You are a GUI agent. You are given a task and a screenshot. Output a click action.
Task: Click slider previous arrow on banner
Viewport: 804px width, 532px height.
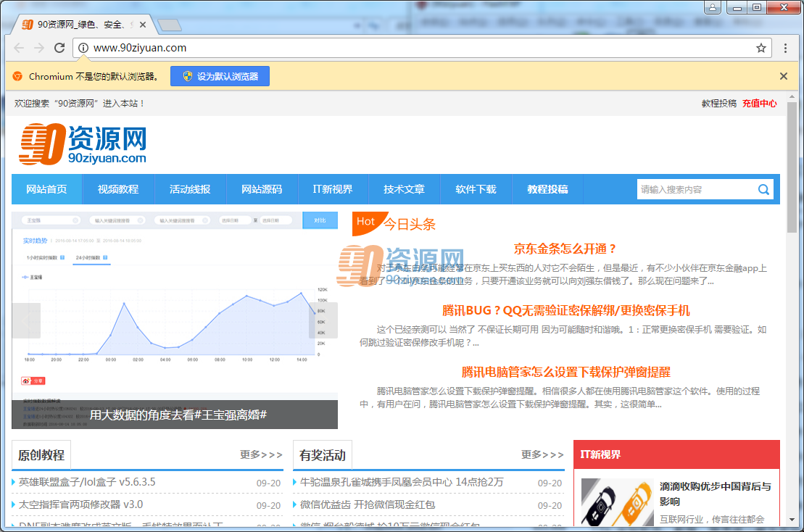point(26,320)
